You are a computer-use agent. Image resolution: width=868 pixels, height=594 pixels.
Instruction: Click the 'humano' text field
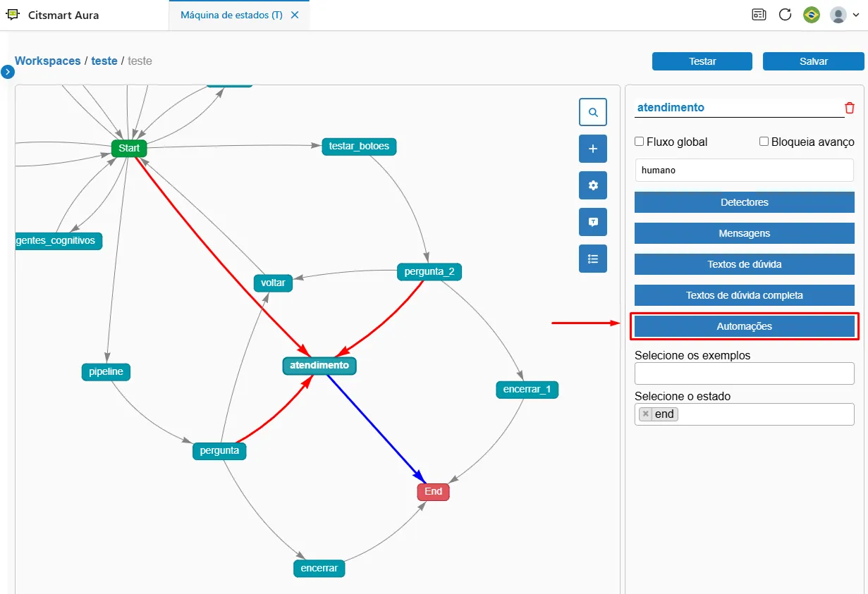pyautogui.click(x=745, y=170)
